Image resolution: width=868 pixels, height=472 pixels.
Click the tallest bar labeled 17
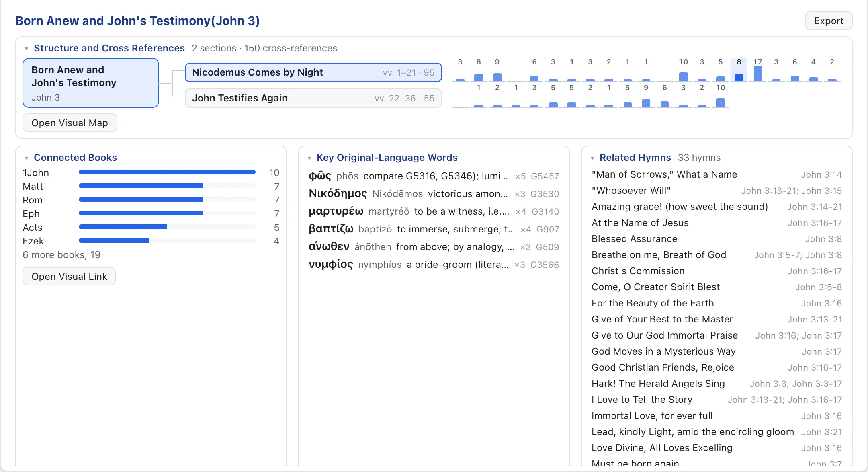(x=757, y=74)
